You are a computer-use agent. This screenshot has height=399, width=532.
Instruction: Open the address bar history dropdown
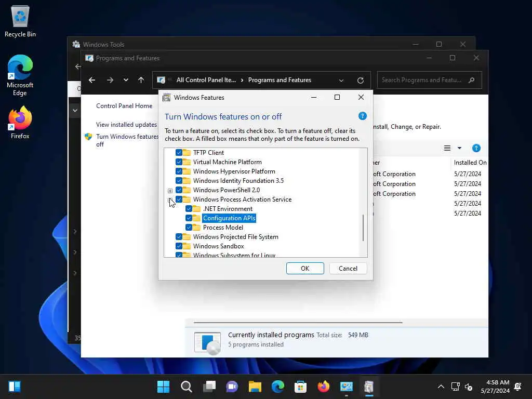[341, 81]
